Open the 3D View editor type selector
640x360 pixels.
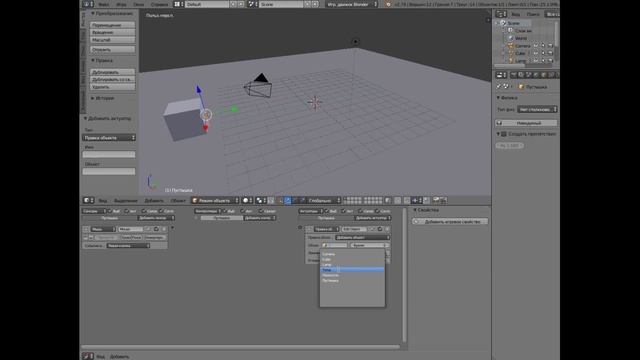[x=89, y=200]
